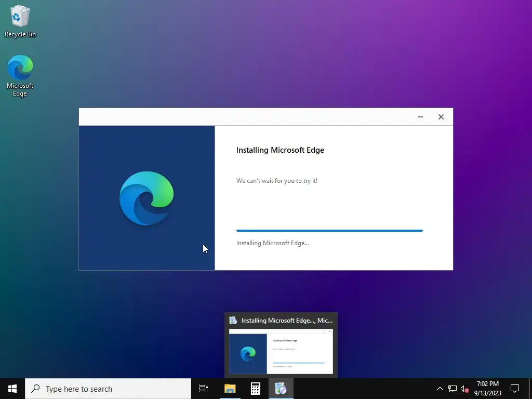Select the Microsoft Edge desktop shortcut
Image resolution: width=532 pixels, height=399 pixels.
pos(20,76)
